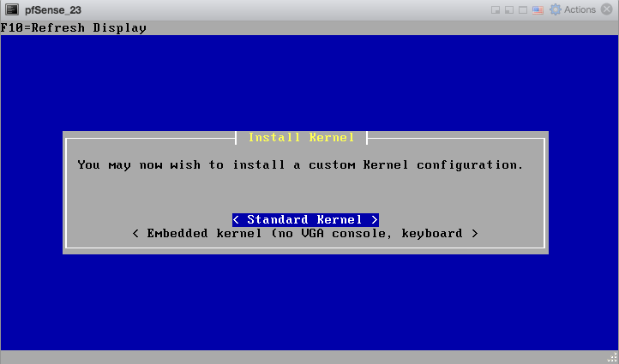
Task: Click the blue console background below the dialog
Action: pos(309,300)
